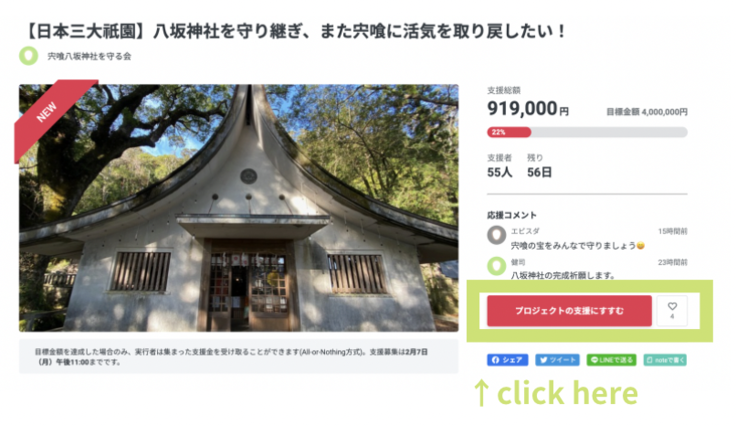This screenshot has height=426, width=736.
Task: Send the project with LINEで送る button
Action: [611, 360]
